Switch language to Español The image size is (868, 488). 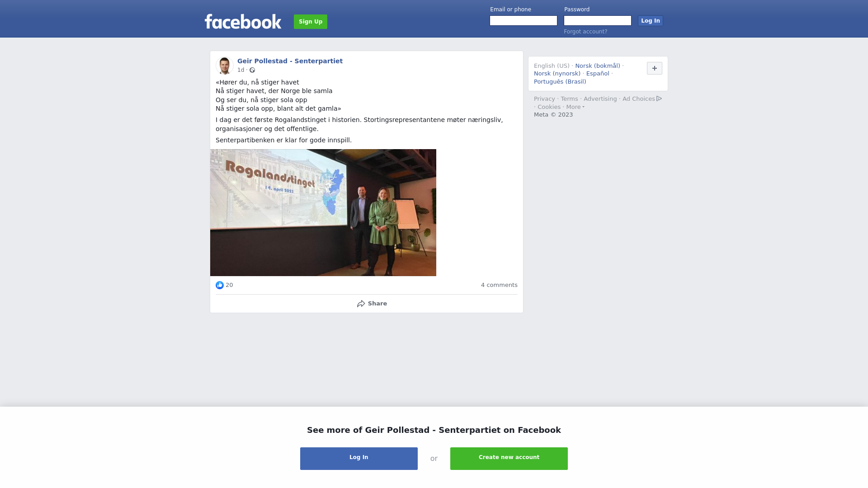pos(598,74)
